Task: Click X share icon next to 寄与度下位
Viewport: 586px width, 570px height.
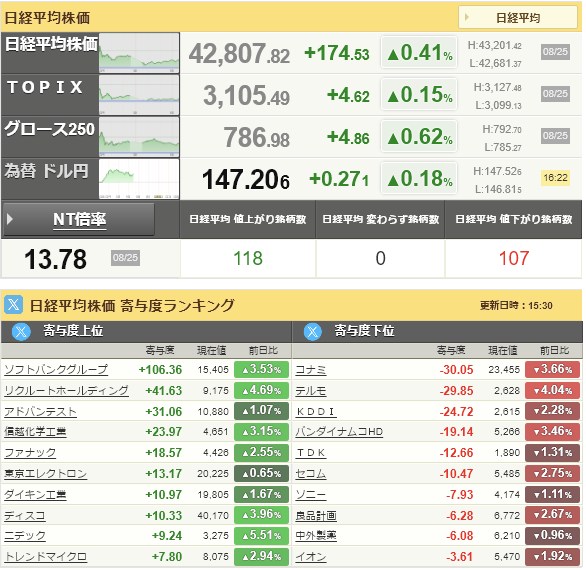Action: [x=312, y=331]
